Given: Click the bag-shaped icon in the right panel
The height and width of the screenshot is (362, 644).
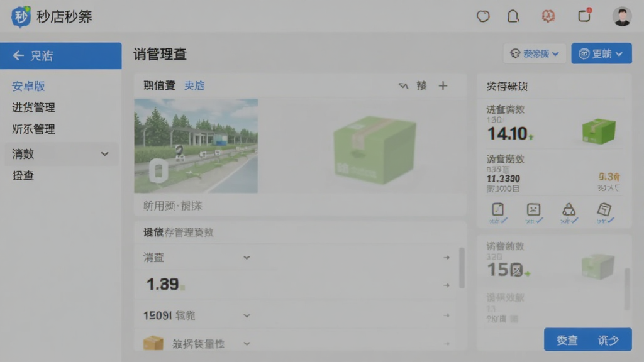Looking at the screenshot, I should pos(569,209).
